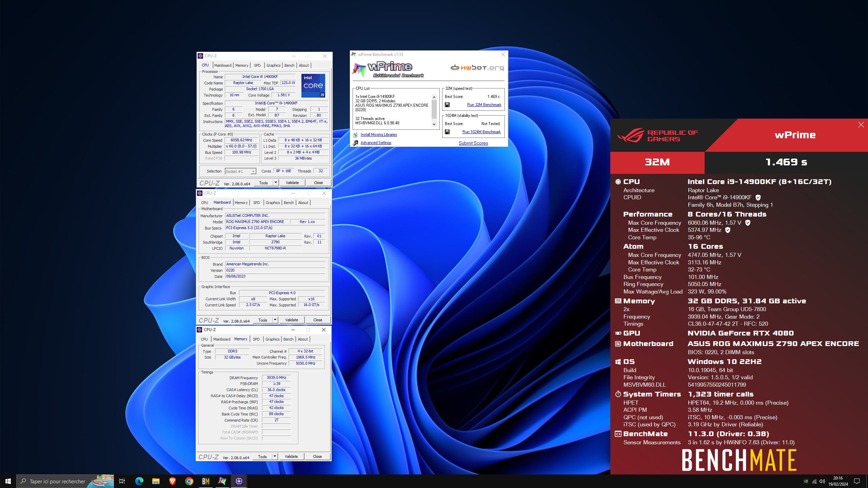Click Submit Scores link in wPrime
The image size is (868, 488).
tap(473, 143)
